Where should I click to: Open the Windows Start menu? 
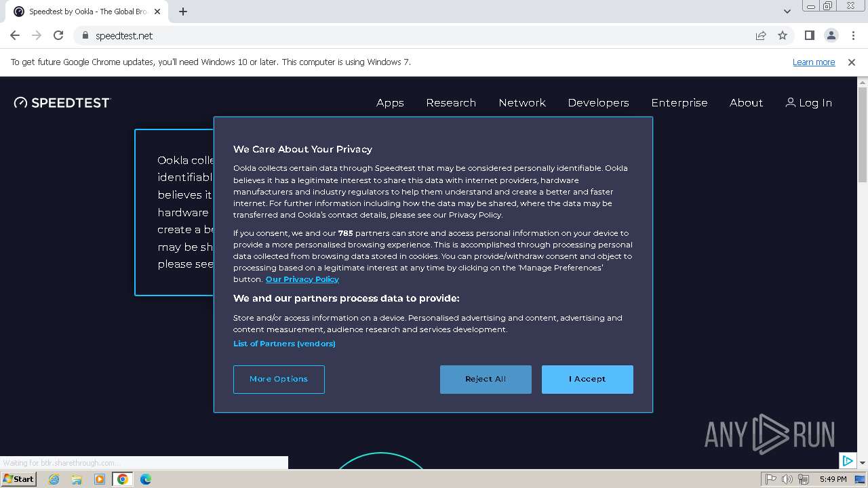[x=18, y=479]
